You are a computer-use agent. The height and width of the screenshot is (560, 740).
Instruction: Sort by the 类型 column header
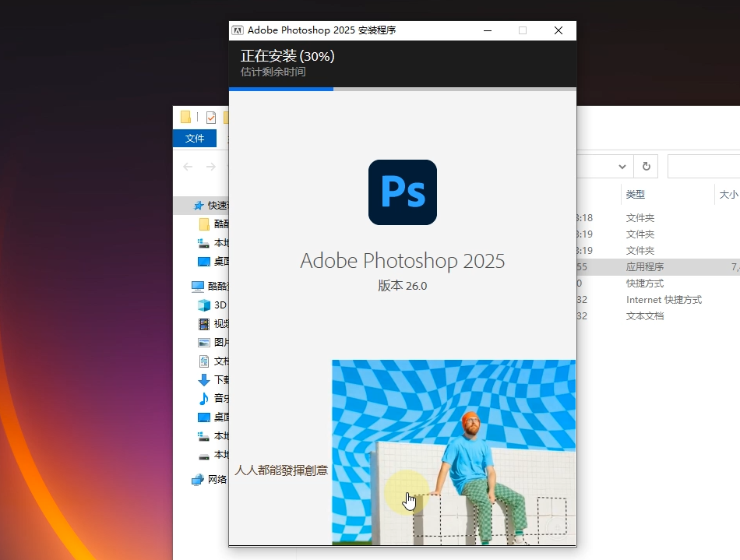tap(636, 195)
